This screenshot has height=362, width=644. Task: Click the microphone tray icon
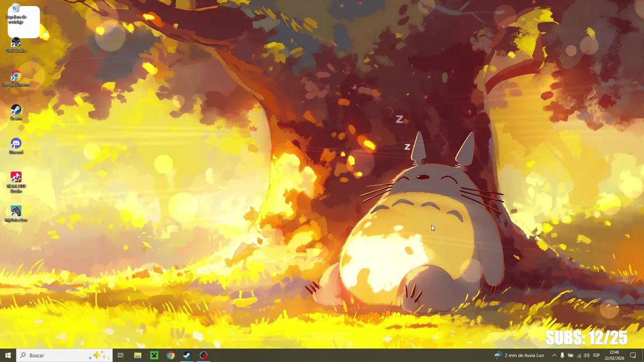click(x=562, y=355)
